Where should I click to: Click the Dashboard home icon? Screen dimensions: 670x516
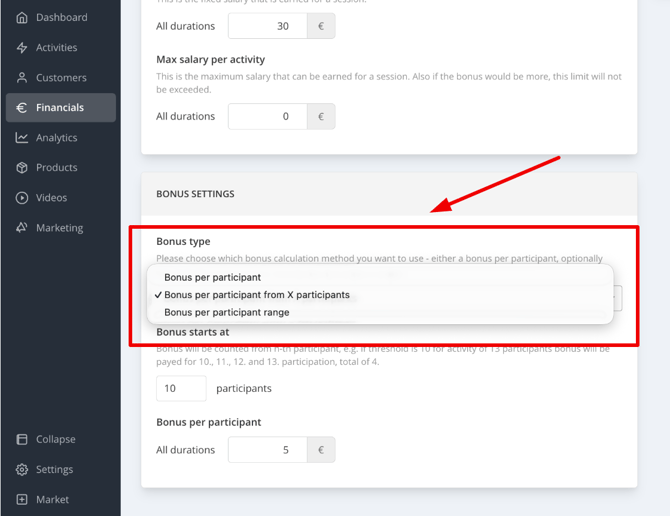[22, 18]
